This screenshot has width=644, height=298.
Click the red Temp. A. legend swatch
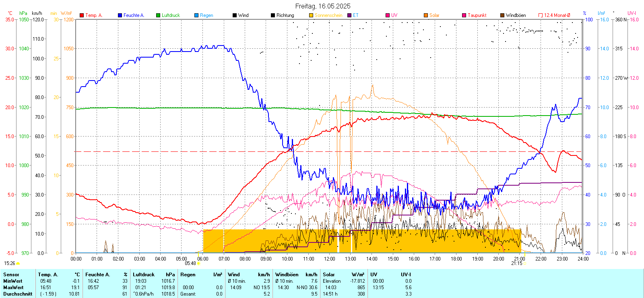click(x=82, y=15)
